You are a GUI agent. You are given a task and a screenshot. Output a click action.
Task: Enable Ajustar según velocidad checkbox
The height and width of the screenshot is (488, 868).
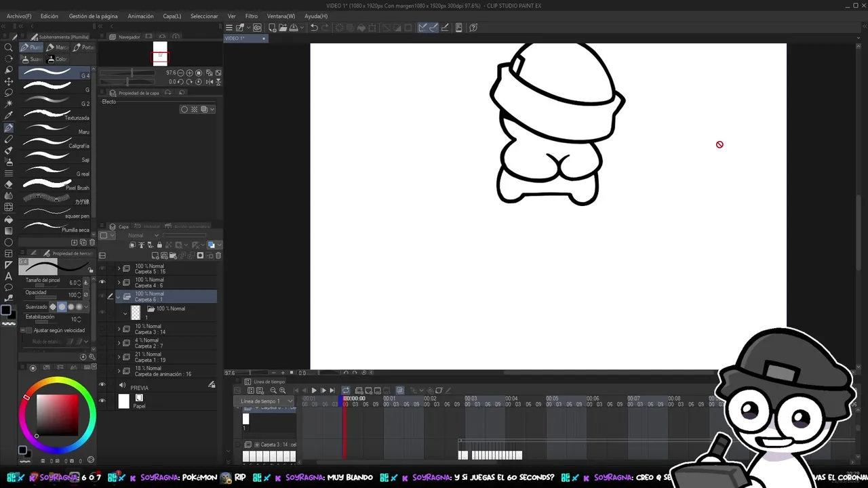[29, 331]
